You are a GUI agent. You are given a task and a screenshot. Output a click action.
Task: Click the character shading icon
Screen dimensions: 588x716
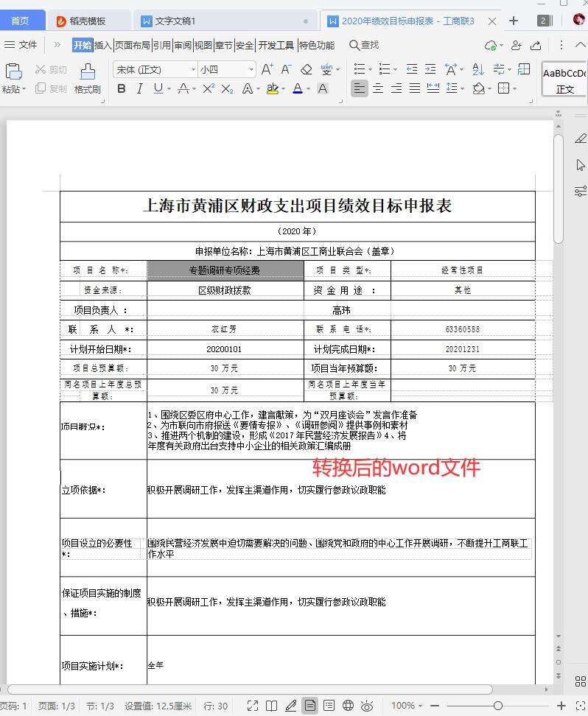tap(323, 88)
